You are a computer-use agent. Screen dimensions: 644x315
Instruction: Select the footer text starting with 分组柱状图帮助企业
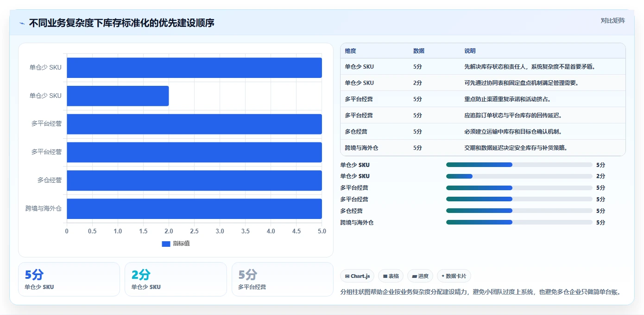480,292
